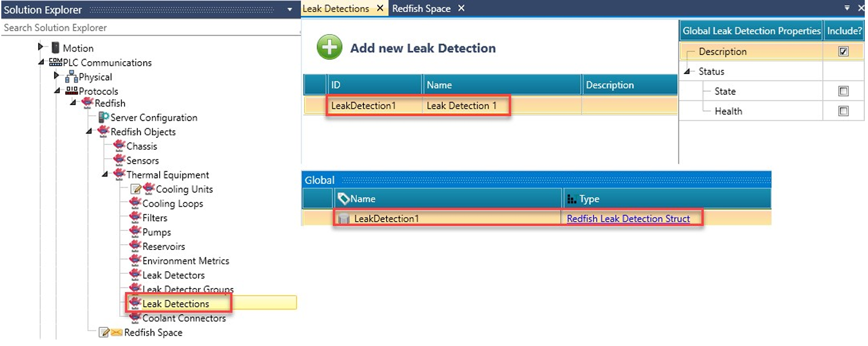The width and height of the screenshot is (868, 346).
Task: Select Leak Detectors in the tree
Action: tap(173, 275)
